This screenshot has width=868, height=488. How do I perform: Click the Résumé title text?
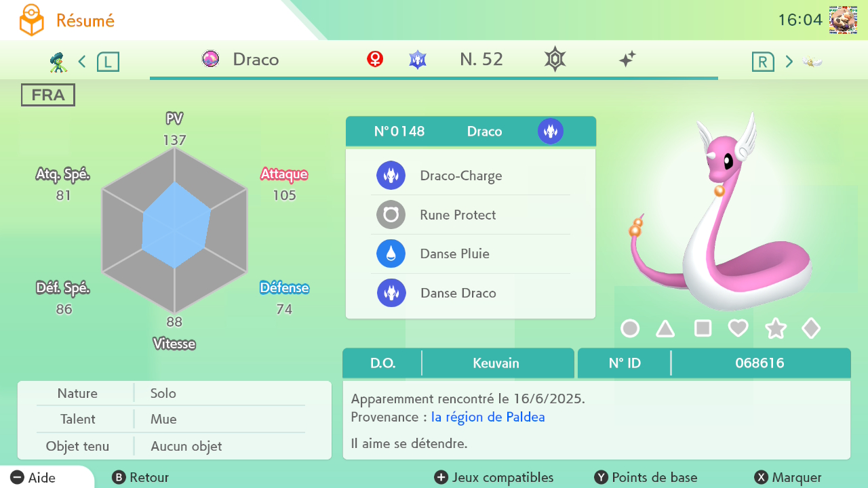pyautogui.click(x=85, y=20)
